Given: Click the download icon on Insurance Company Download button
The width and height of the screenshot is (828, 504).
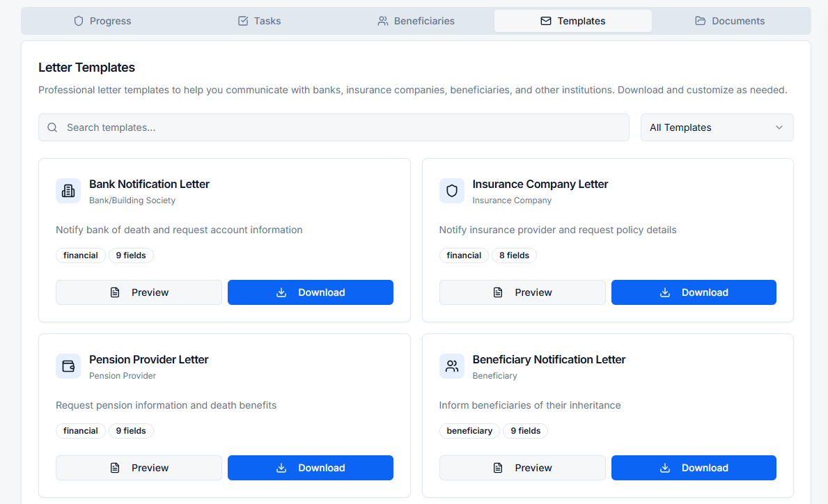Looking at the screenshot, I should [x=664, y=292].
